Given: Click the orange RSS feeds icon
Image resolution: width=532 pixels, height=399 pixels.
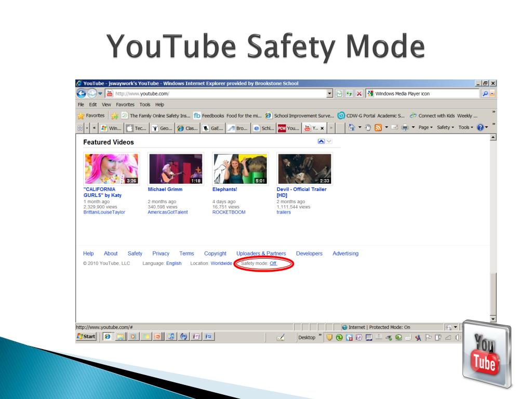Looking at the screenshot, I should click(378, 128).
